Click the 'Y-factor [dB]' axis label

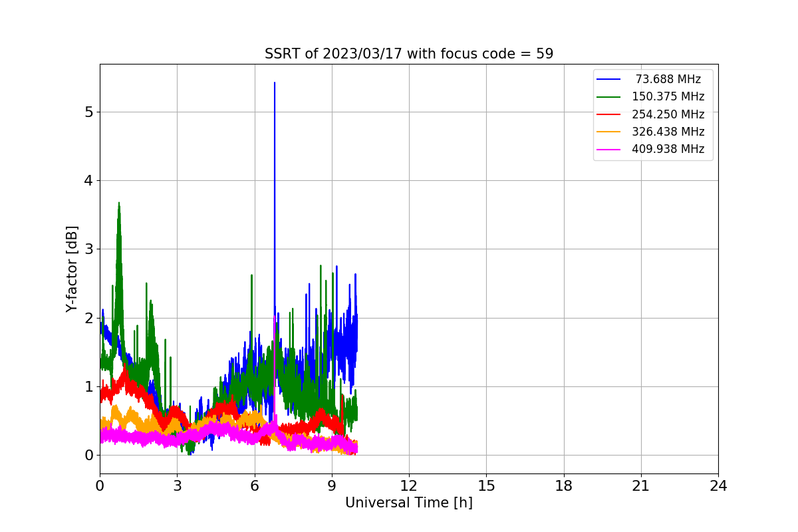pyautogui.click(x=72, y=269)
